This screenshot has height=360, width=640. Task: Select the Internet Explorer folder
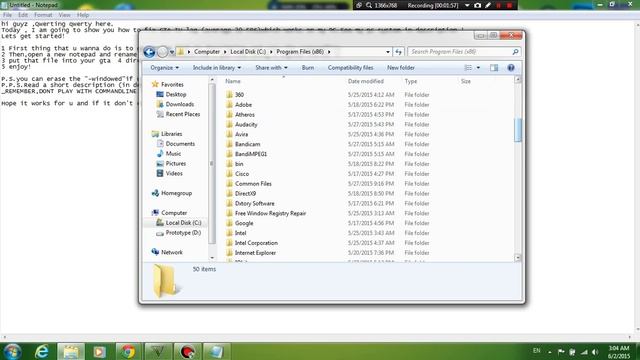(x=255, y=253)
